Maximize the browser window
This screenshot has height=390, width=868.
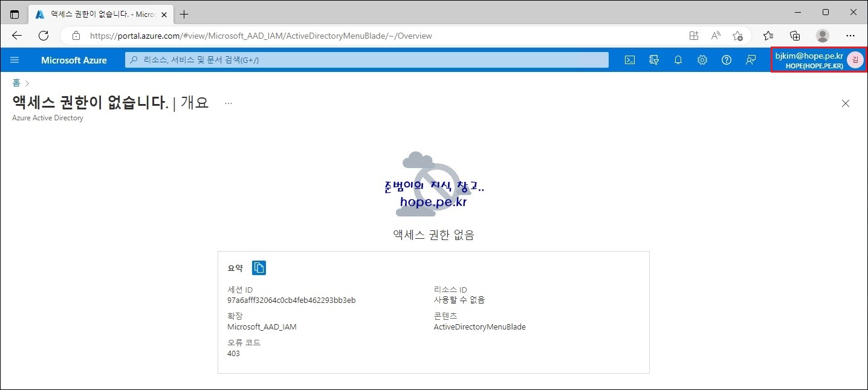coord(826,12)
